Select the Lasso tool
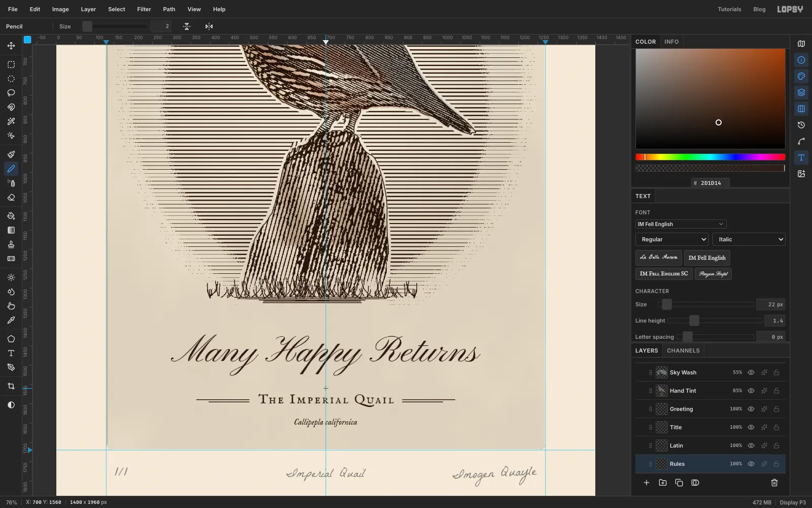Viewport: 812px width, 508px height. tap(11, 93)
